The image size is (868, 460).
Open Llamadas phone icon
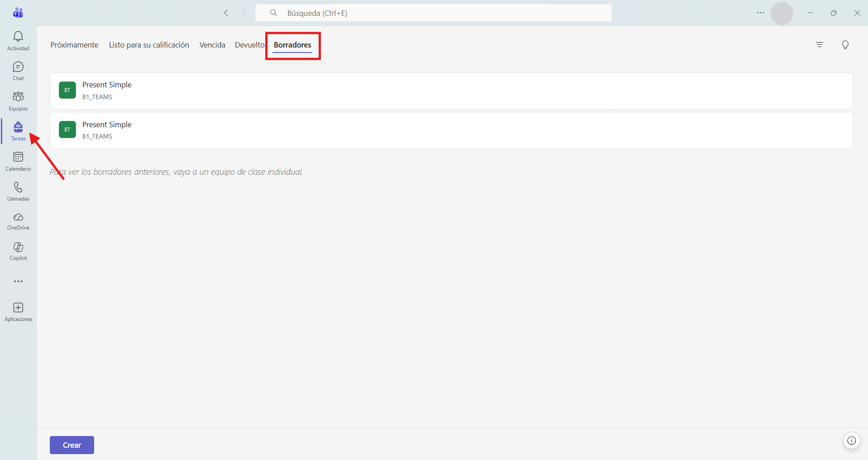18,192
